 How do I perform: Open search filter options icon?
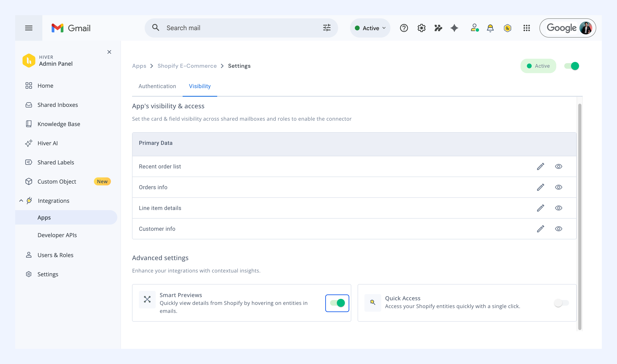[327, 28]
